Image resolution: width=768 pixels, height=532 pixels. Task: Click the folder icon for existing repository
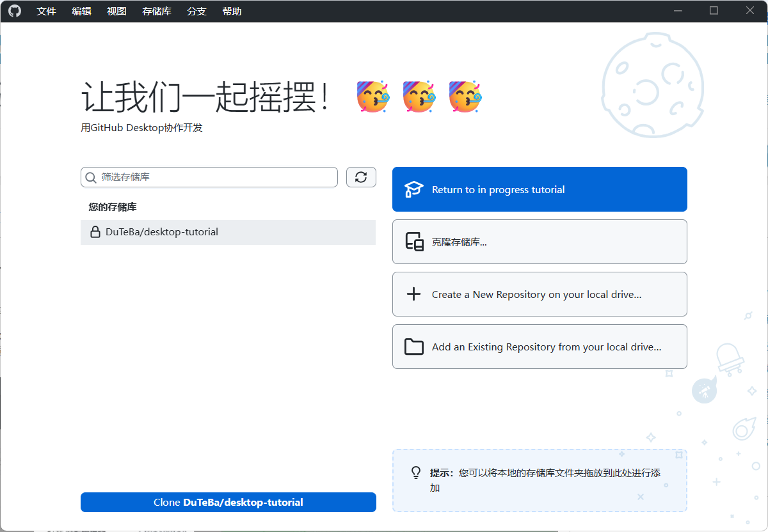coord(414,347)
